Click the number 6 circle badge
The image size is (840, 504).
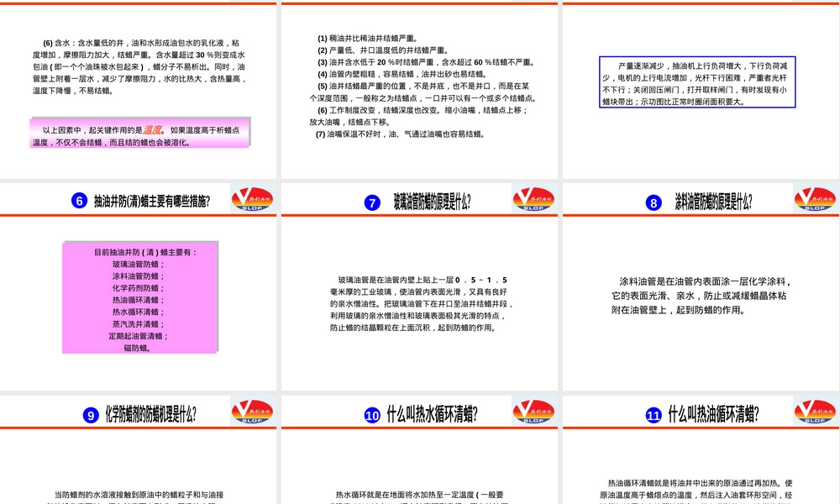click(x=79, y=201)
